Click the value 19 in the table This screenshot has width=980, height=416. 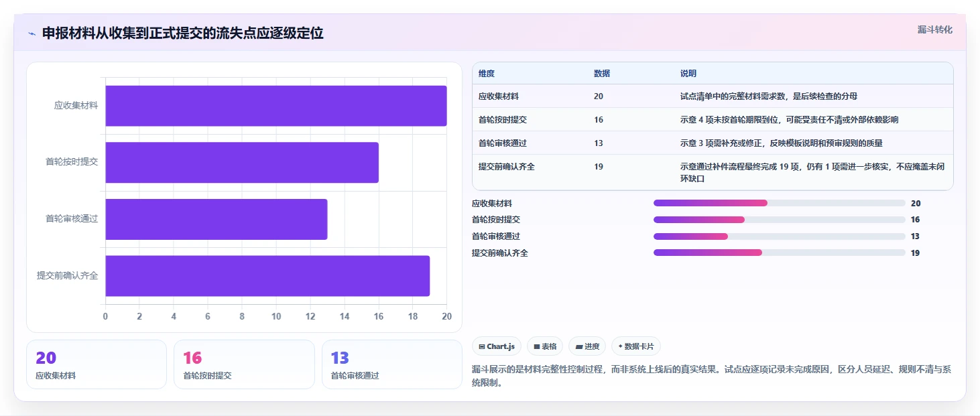point(599,166)
